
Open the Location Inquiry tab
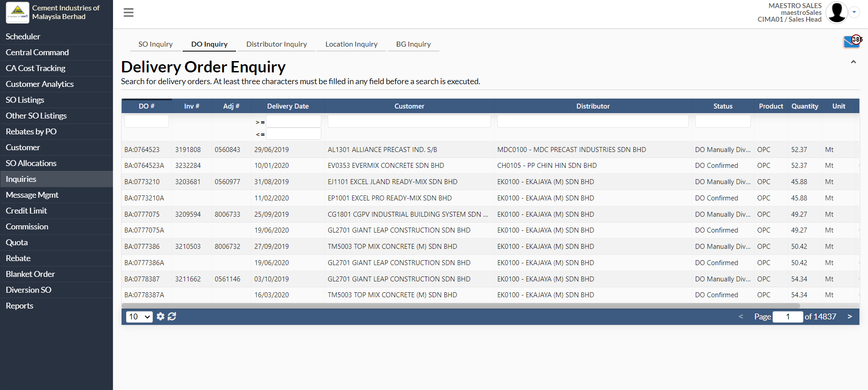[x=351, y=44]
